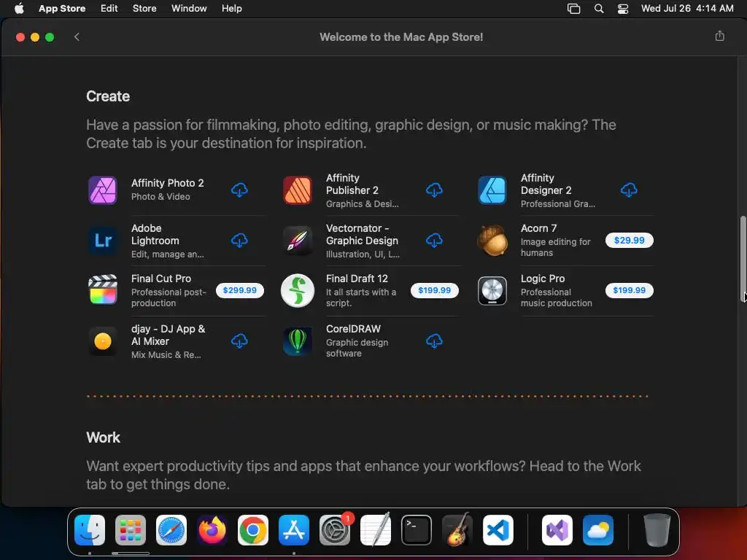The width and height of the screenshot is (747, 560).
Task: Open TextEdit from the Dock
Action: (x=376, y=530)
